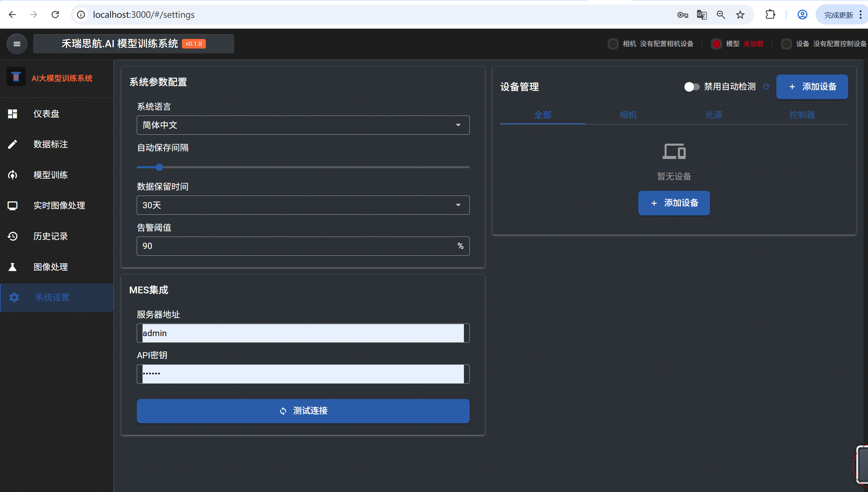Select 系统设置 in the sidebar
This screenshot has width=868, height=492.
57,297
